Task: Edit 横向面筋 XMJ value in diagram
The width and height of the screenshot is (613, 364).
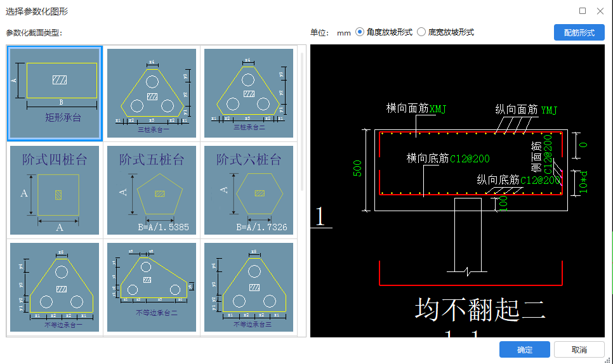Action: coord(438,109)
